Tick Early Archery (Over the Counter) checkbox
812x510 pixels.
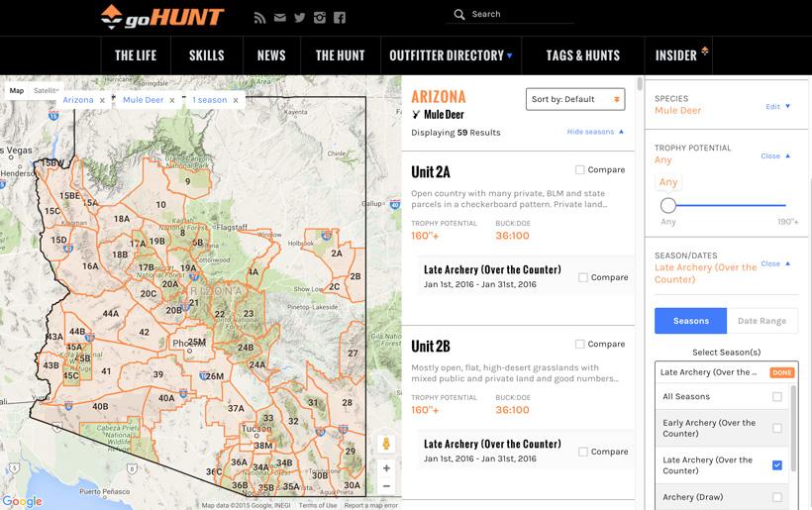776,428
